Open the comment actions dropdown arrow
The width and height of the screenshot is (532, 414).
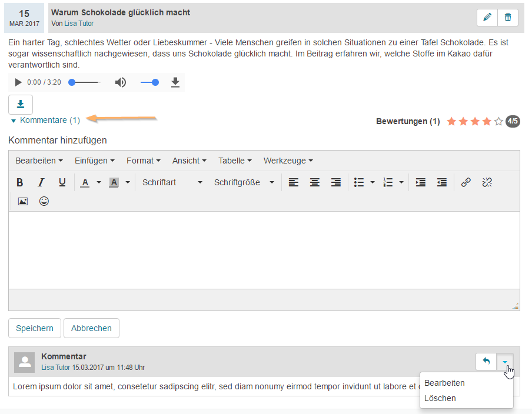505,361
